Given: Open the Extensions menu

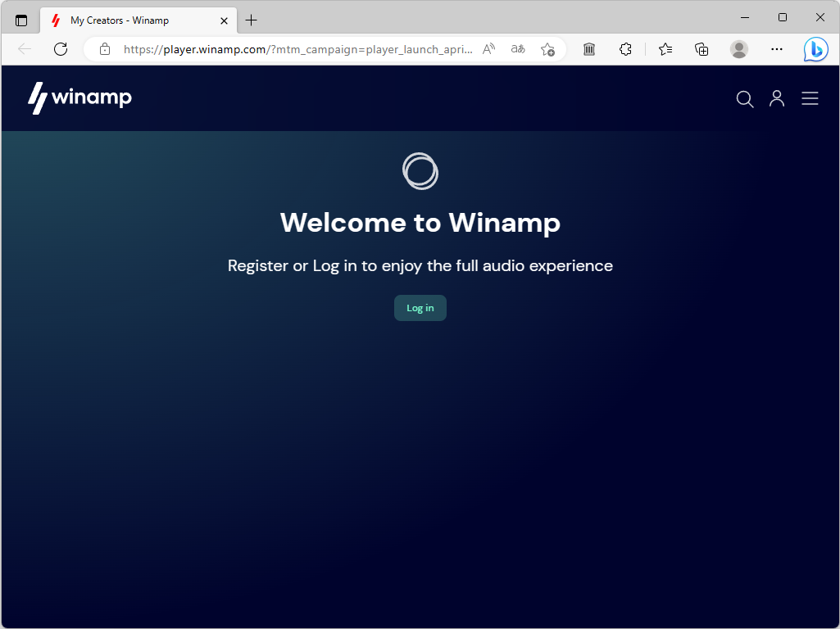Looking at the screenshot, I should pyautogui.click(x=625, y=49).
